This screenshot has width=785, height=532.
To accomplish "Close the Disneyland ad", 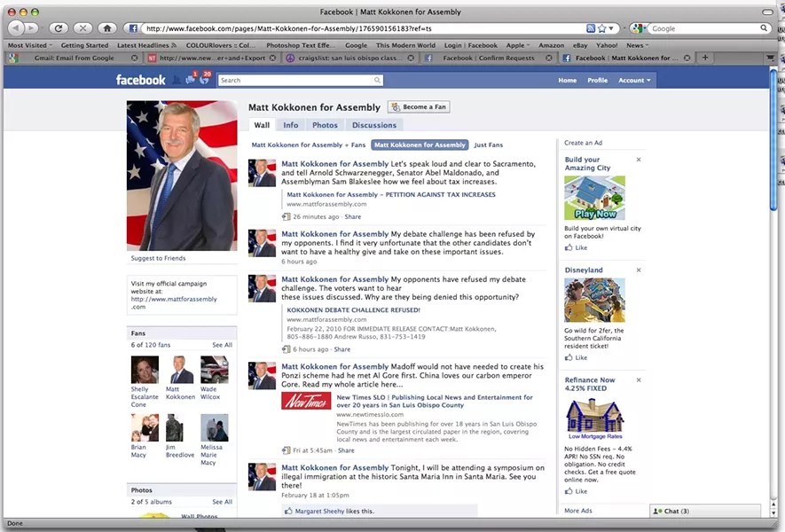I will 639,270.
